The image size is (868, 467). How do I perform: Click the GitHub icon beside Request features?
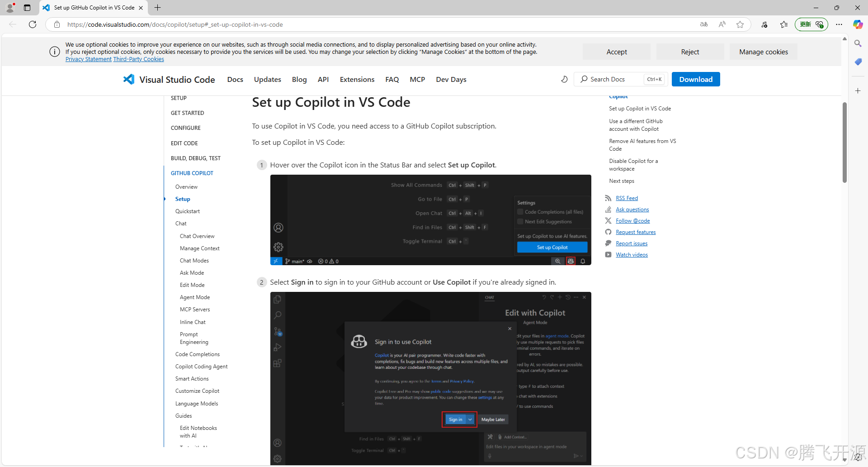[608, 232]
